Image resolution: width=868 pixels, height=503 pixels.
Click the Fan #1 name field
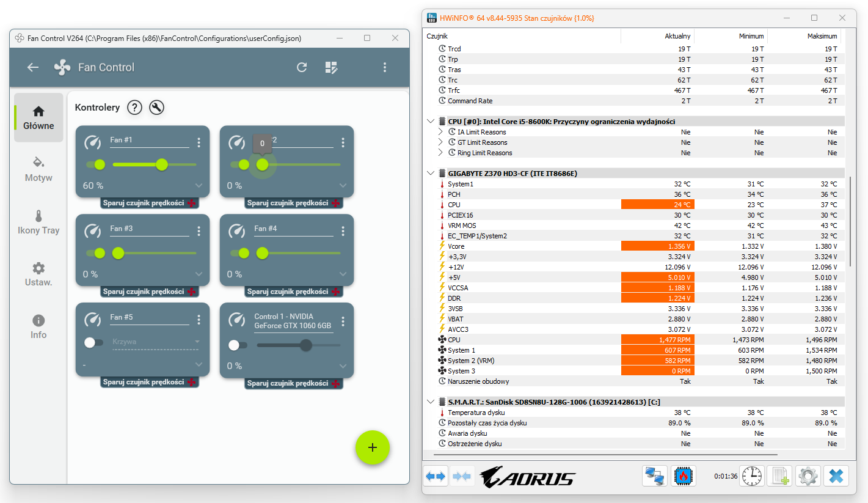point(150,141)
